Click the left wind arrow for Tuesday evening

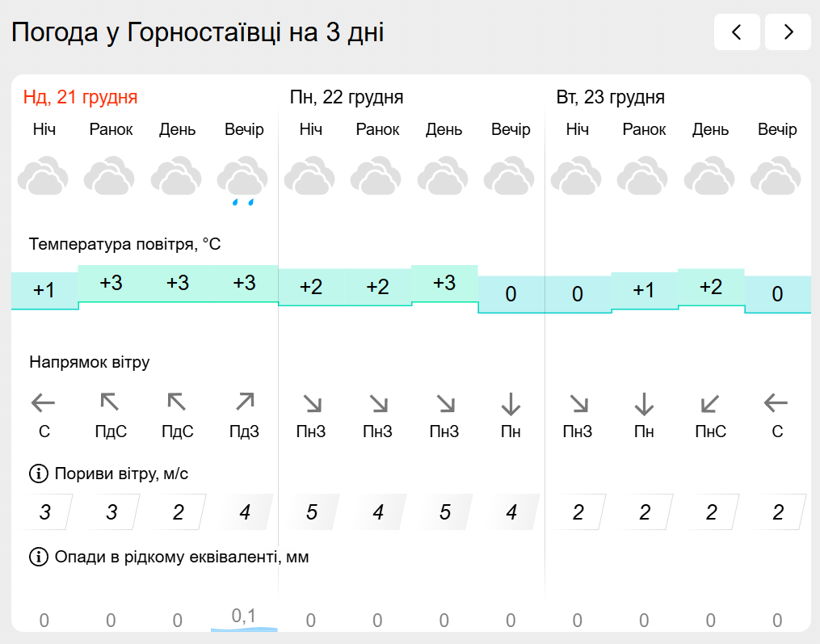click(x=776, y=402)
